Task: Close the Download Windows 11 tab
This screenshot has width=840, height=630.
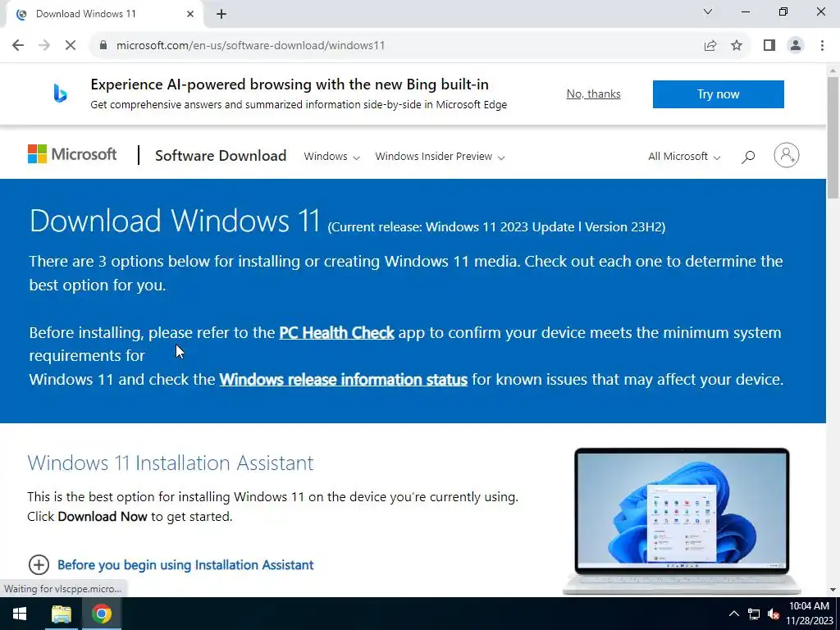Action: click(x=190, y=14)
